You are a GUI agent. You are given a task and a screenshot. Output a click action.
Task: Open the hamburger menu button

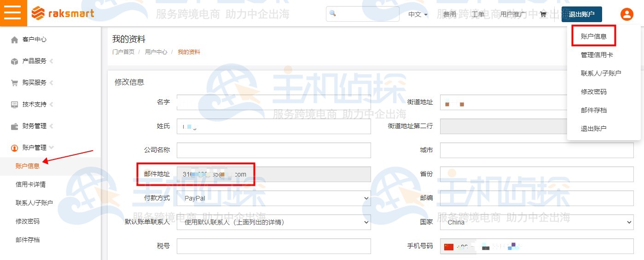tap(13, 13)
